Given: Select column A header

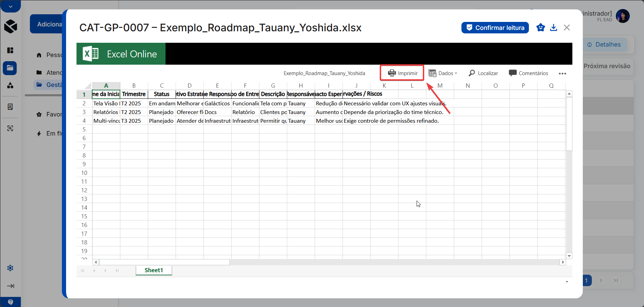Looking at the screenshot, I should (x=106, y=86).
